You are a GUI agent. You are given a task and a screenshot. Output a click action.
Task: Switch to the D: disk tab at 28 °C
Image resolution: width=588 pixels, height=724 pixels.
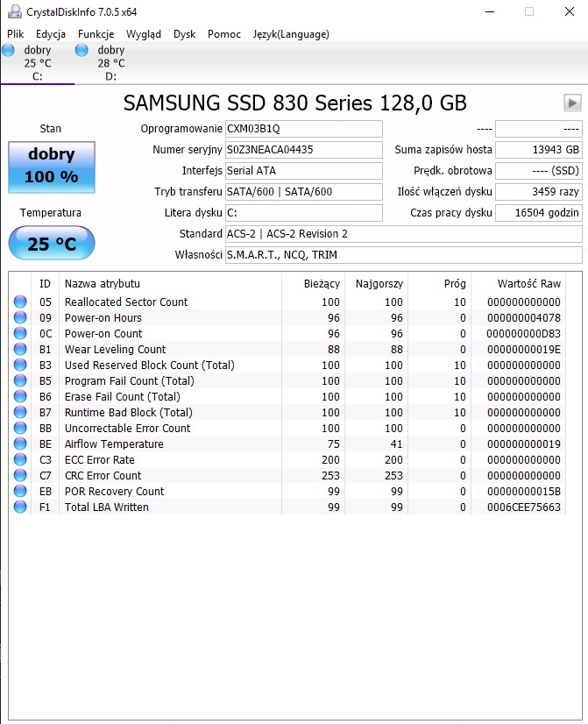pyautogui.click(x=110, y=63)
